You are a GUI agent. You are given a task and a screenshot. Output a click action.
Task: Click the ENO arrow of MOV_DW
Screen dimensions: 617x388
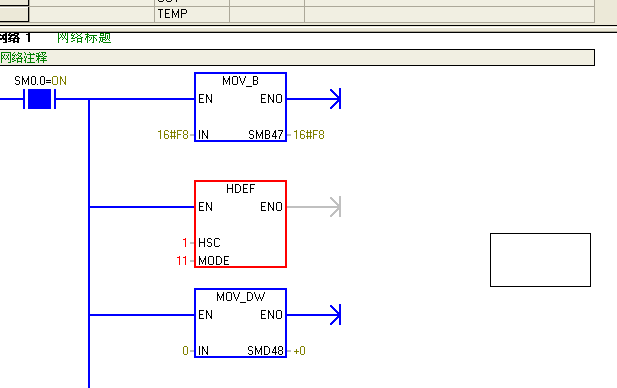tap(335, 315)
